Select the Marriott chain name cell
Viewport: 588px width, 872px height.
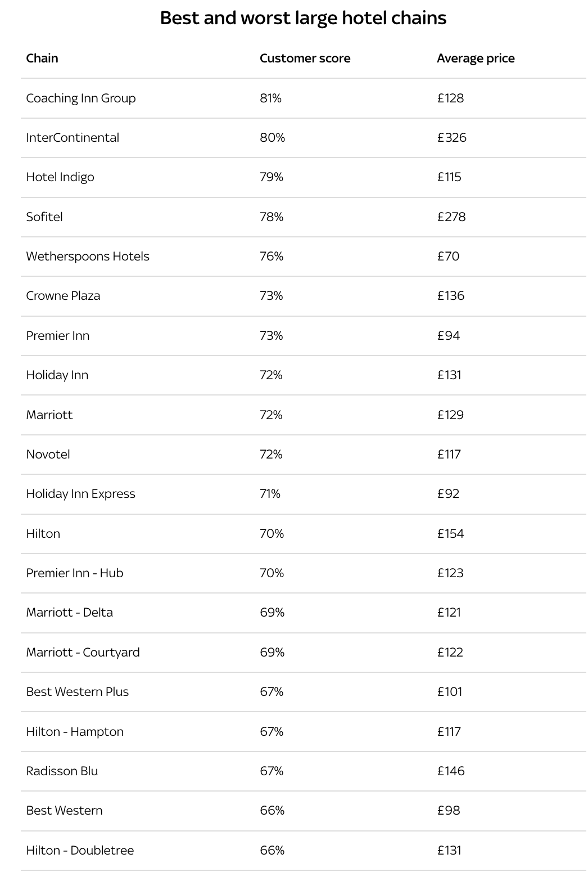point(49,415)
